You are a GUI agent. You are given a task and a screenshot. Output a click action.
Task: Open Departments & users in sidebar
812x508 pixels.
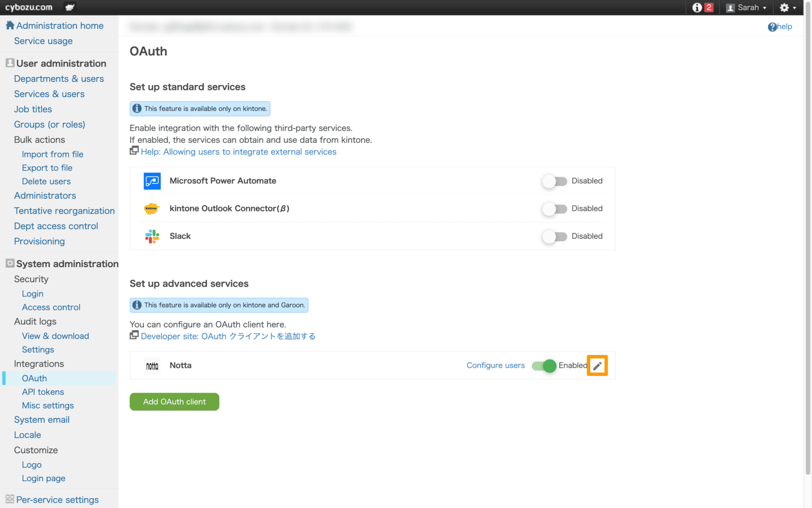point(59,79)
